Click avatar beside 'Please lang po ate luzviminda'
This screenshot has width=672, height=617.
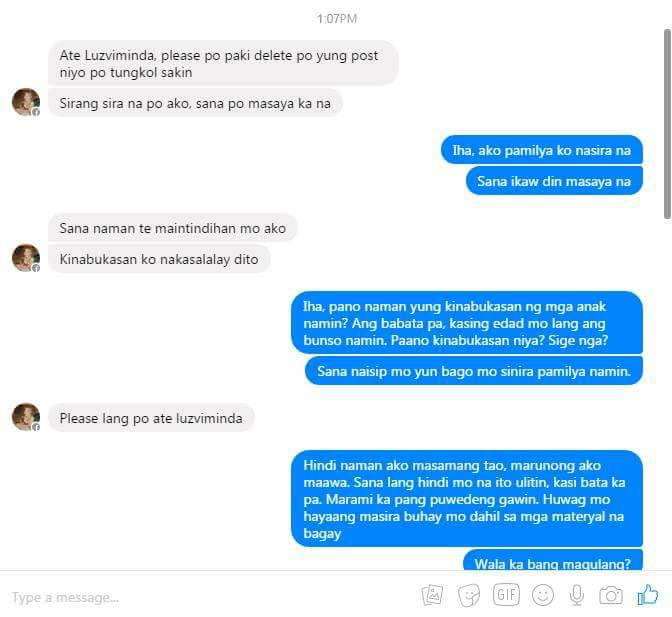click(x=26, y=417)
